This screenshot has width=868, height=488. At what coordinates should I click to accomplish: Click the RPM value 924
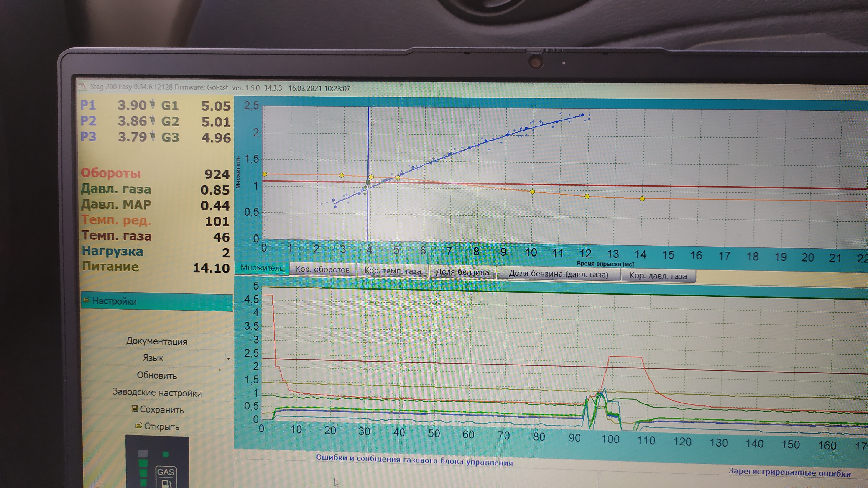[x=217, y=174]
